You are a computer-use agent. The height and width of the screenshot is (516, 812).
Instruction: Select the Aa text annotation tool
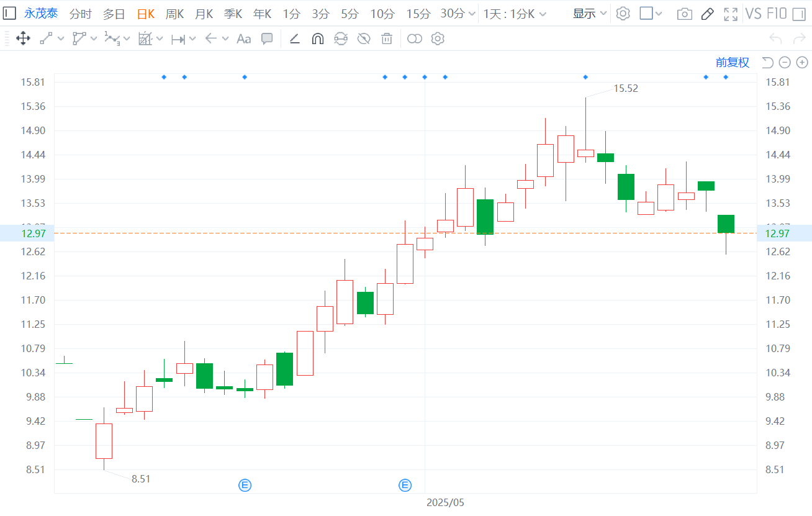(244, 39)
